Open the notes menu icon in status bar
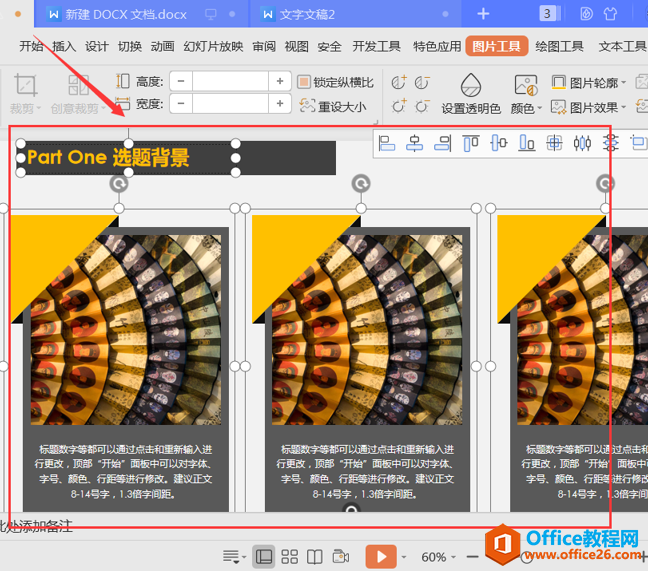Screen dimensions: 648x572 click(x=234, y=557)
